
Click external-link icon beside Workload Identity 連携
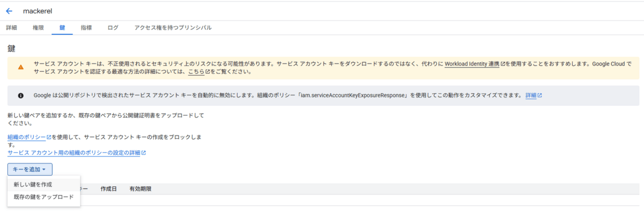pyautogui.click(x=503, y=64)
